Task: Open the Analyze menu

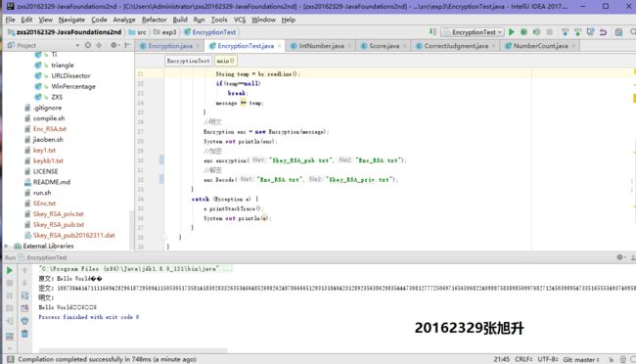Action: click(124, 20)
